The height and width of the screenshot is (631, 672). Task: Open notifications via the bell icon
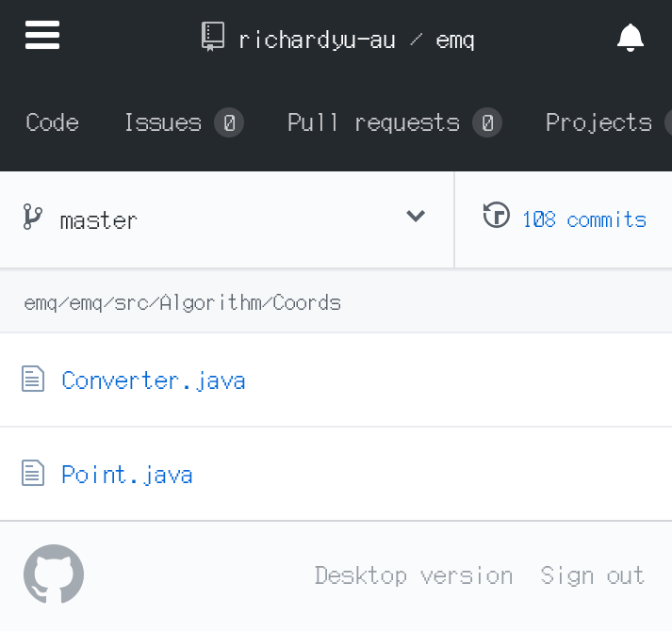(x=630, y=38)
